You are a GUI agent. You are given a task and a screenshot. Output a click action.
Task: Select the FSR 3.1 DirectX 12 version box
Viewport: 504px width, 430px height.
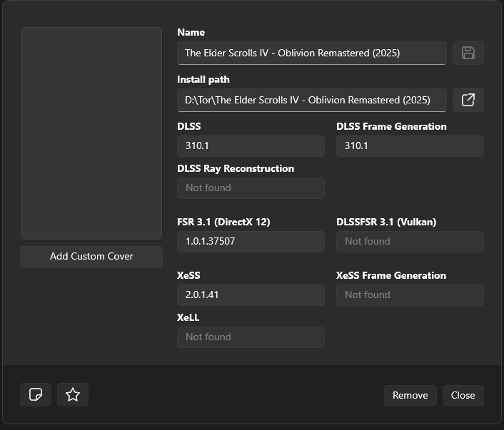pyautogui.click(x=251, y=242)
